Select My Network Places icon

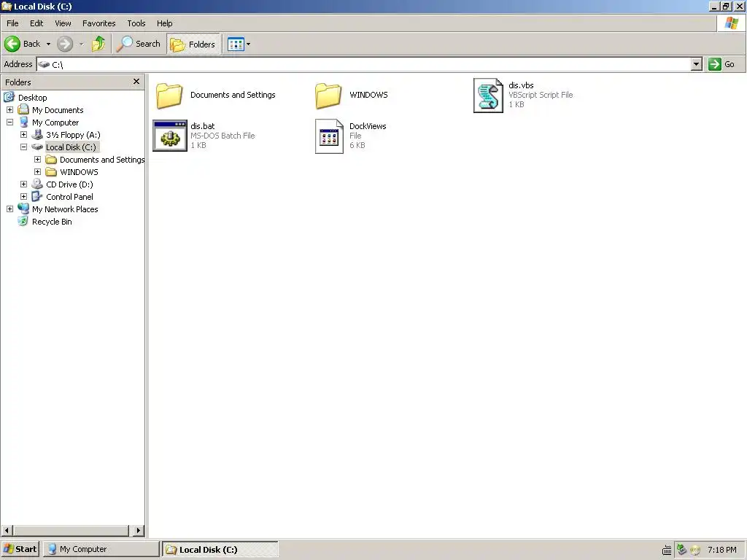point(23,209)
